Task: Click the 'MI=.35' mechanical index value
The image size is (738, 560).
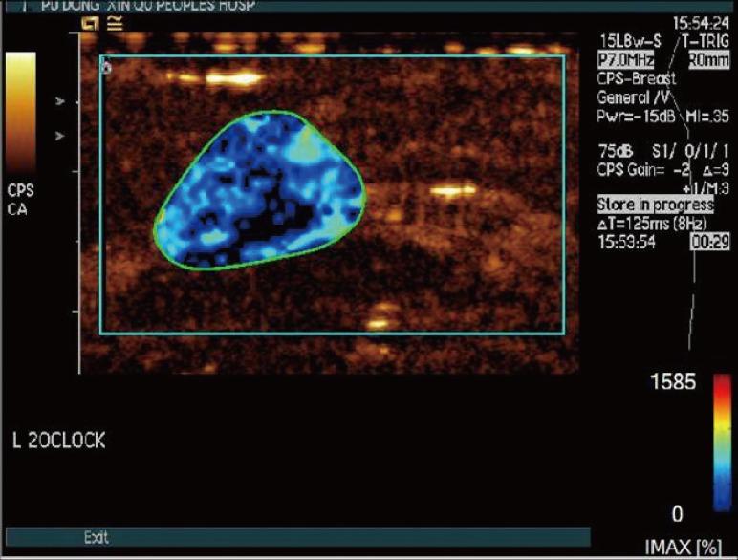Action: coord(707,117)
